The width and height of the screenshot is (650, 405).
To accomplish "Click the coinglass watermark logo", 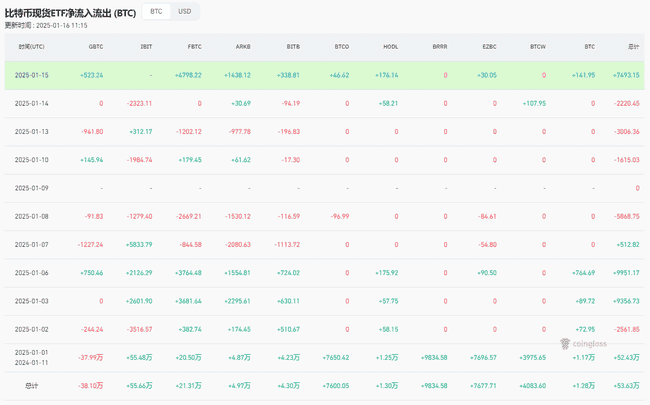I will tap(584, 343).
